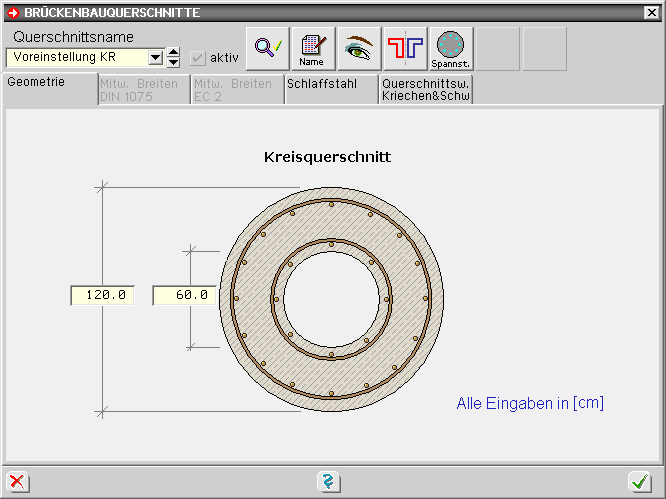This screenshot has height=499, width=666.
Task: Click the magnifier check icon
Action: tap(267, 48)
